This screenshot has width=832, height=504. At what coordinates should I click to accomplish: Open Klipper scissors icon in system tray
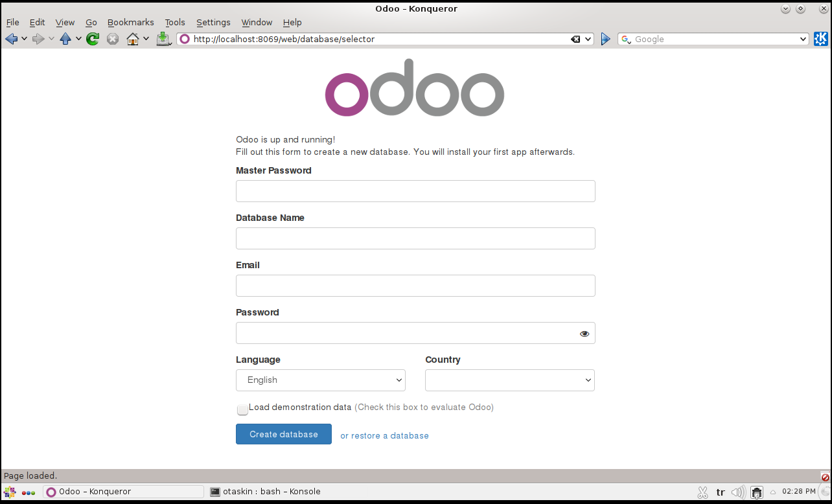(702, 492)
